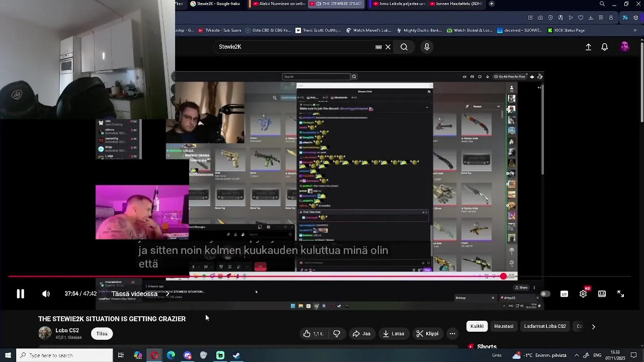Click the Jaa share button

361,334
